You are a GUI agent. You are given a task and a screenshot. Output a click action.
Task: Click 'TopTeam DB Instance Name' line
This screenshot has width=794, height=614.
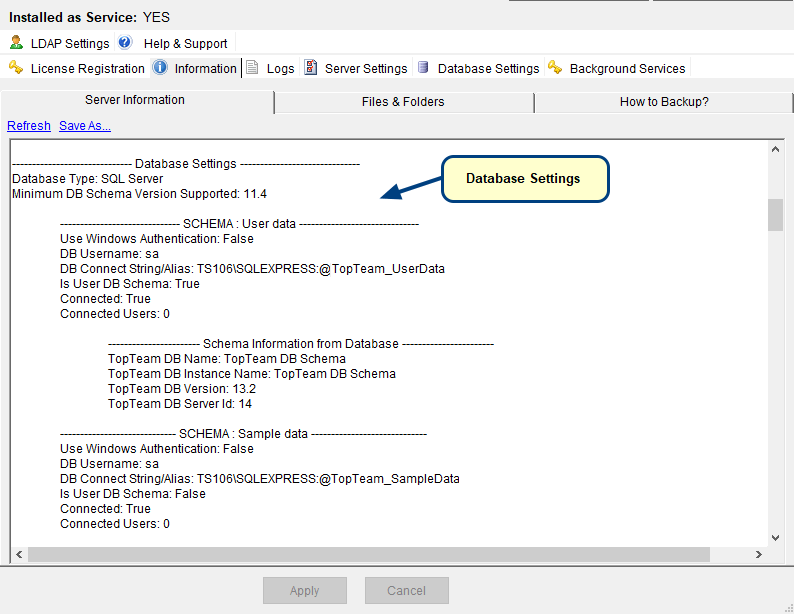pos(252,374)
